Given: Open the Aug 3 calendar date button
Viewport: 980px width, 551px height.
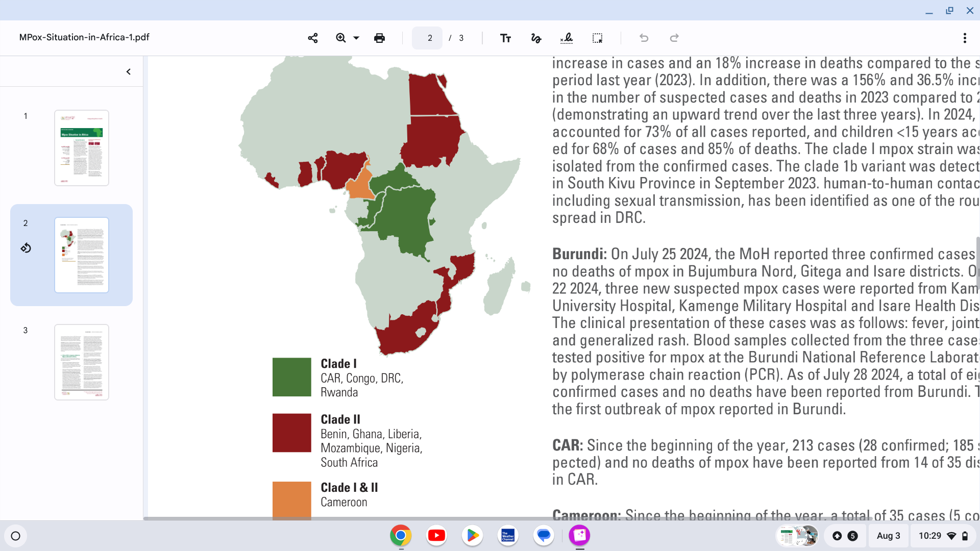Looking at the screenshot, I should tap(888, 536).
